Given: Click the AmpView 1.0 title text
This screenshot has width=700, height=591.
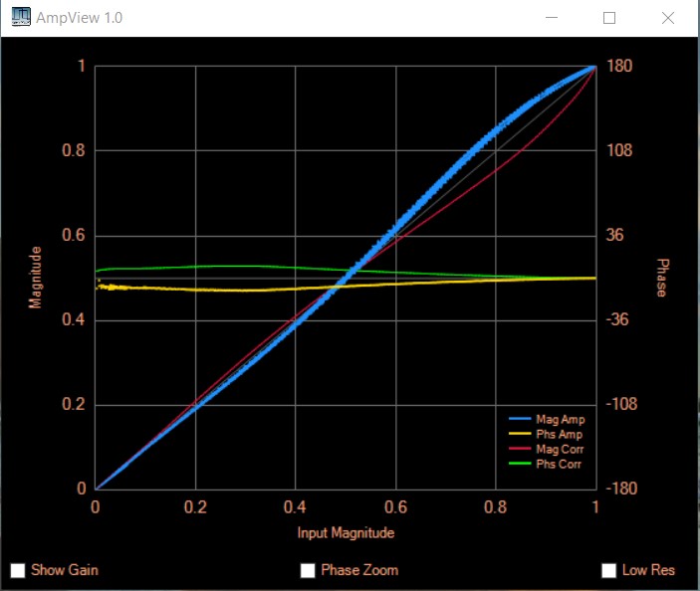Looking at the screenshot, I should [80, 18].
